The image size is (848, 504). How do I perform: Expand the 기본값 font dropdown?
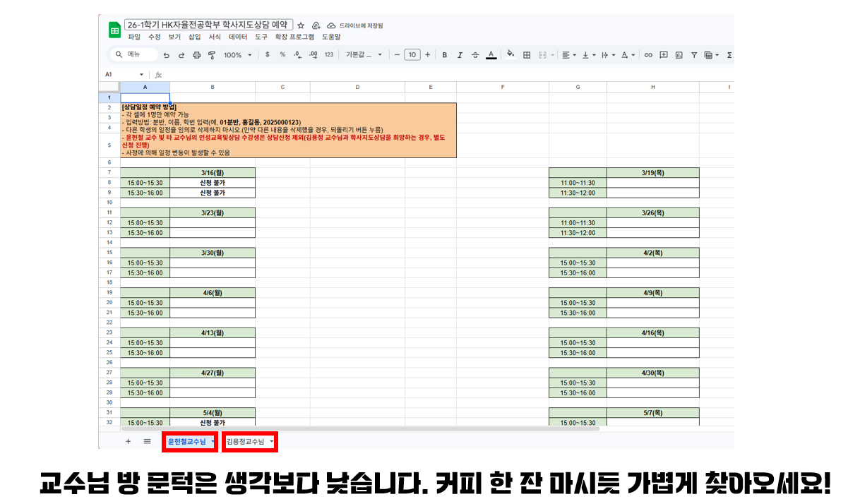point(364,55)
